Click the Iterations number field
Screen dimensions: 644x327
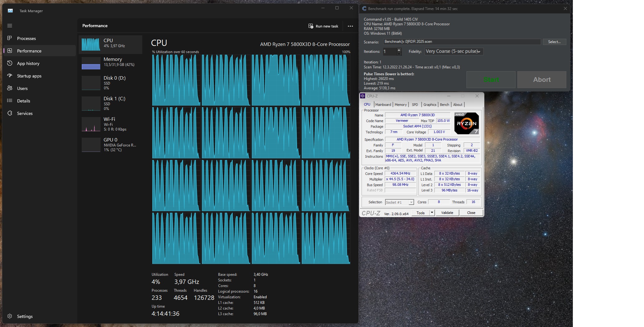[390, 52]
